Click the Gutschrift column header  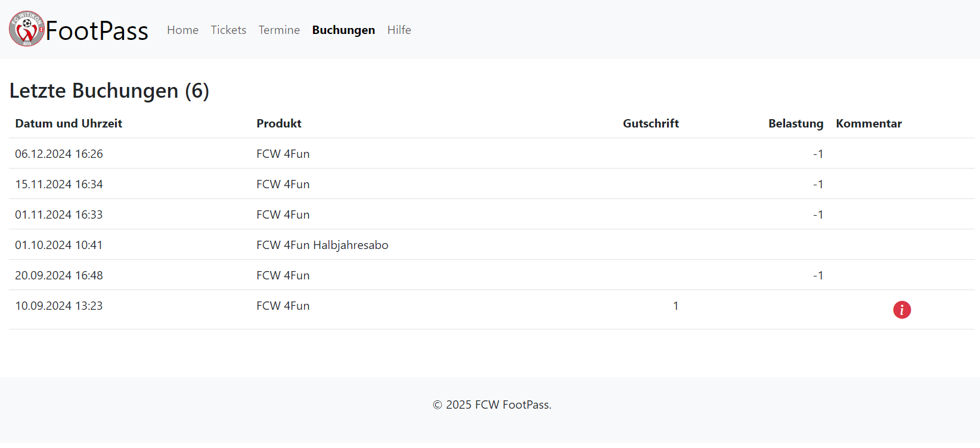pos(650,123)
